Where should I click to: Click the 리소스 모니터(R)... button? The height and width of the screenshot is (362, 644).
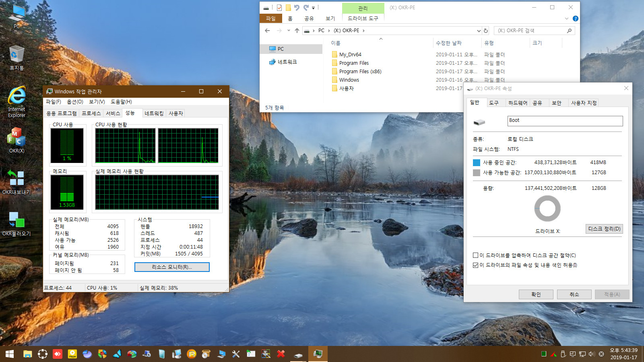click(x=172, y=267)
